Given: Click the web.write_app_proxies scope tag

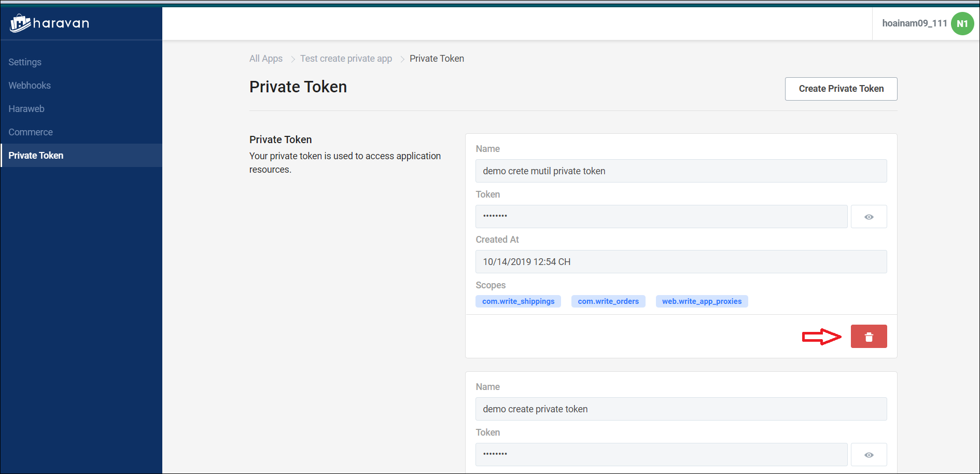Looking at the screenshot, I should pyautogui.click(x=702, y=301).
